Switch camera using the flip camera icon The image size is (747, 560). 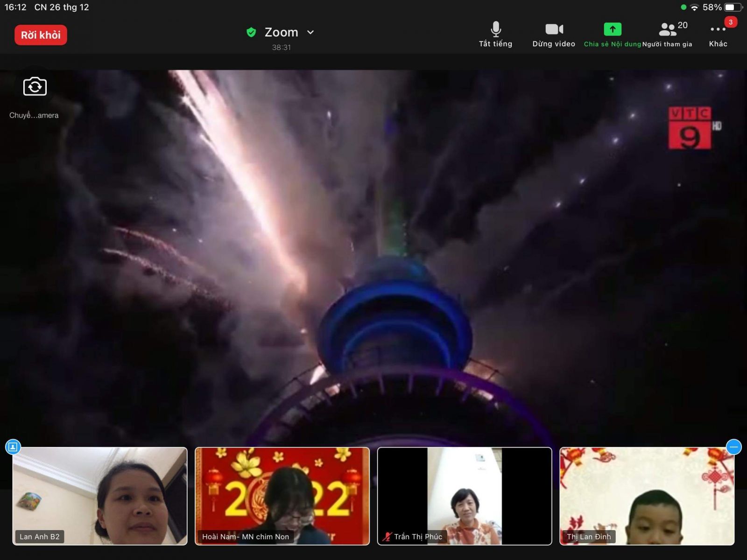coord(35,87)
